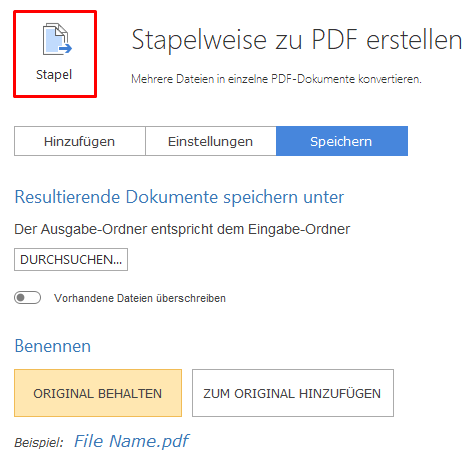This screenshot has width=474, height=467.
Task: Choose the ORIGINAL BEHALTEN naming option
Action: pos(98,393)
